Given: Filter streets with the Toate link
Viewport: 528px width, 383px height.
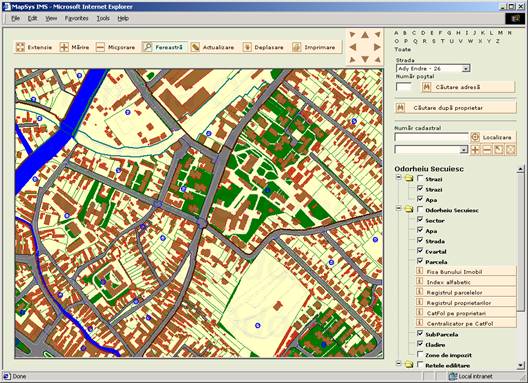Looking at the screenshot, I should point(403,50).
